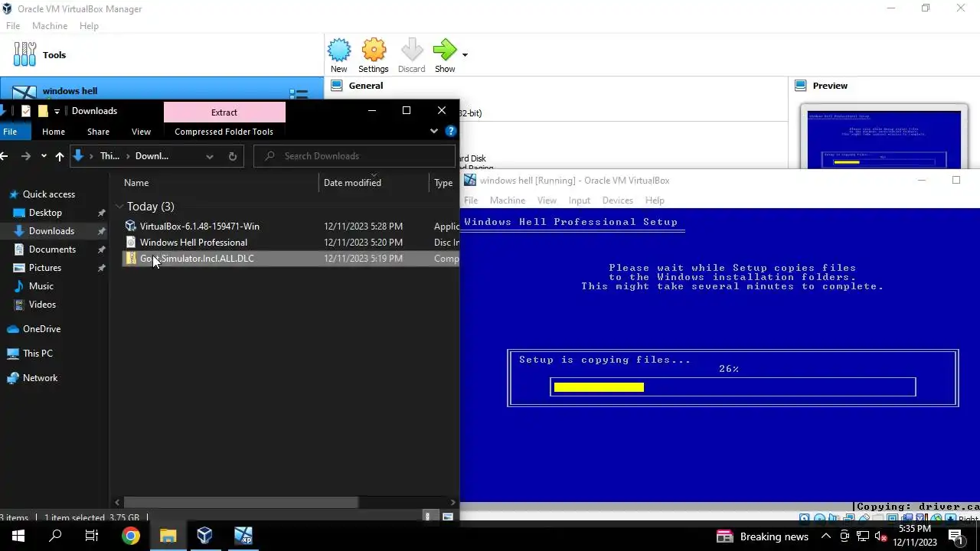Open Help menu in VirtualBox Manager
The height and width of the screenshot is (551, 980).
pyautogui.click(x=89, y=26)
